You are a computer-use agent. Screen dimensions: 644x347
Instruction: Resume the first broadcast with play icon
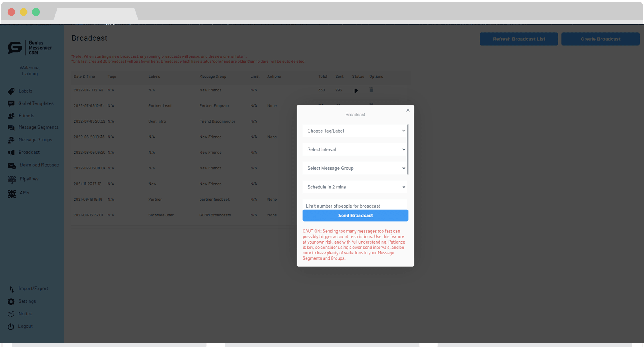pyautogui.click(x=356, y=91)
